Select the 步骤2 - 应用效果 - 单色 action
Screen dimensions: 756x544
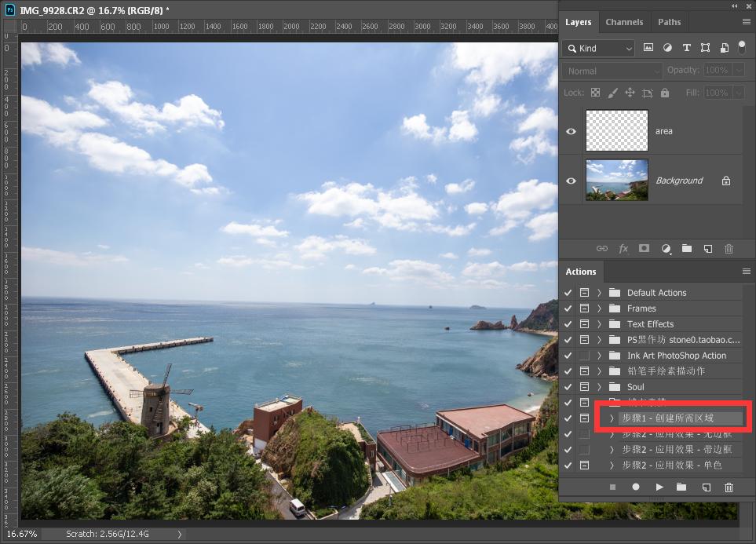(x=672, y=466)
